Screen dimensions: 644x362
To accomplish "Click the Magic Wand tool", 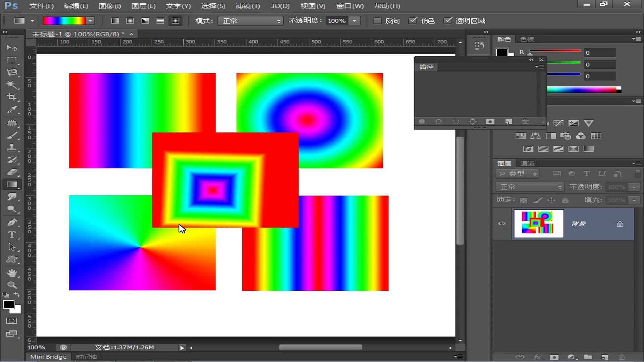I will coord(12,84).
